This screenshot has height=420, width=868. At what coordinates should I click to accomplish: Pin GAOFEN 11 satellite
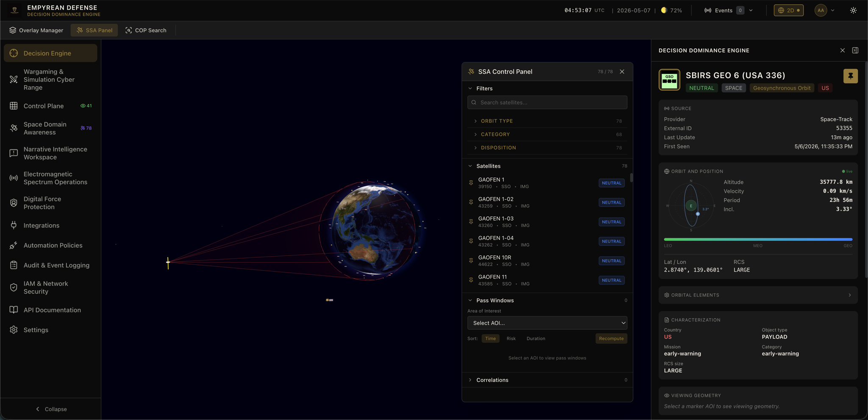471,280
